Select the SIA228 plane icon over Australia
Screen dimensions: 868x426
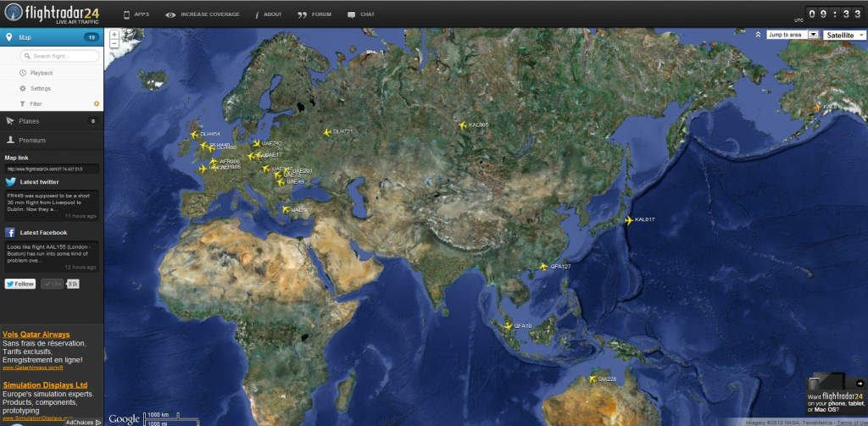pos(593,379)
